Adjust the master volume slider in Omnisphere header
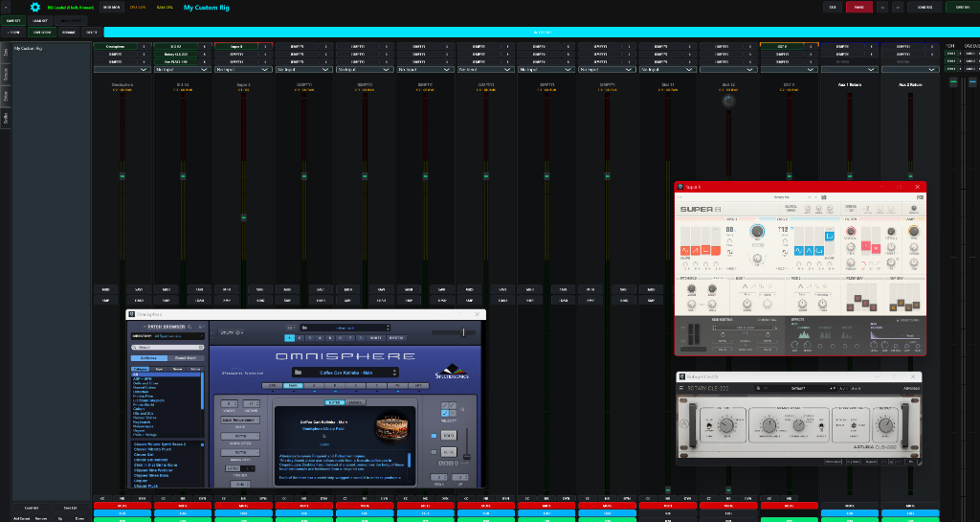980x522 pixels. tap(464, 332)
